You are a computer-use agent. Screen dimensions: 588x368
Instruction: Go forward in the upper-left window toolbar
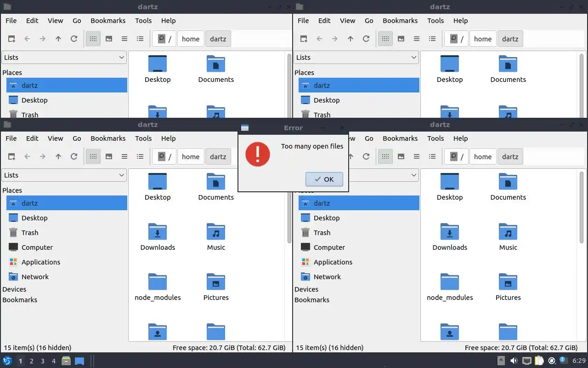point(43,39)
